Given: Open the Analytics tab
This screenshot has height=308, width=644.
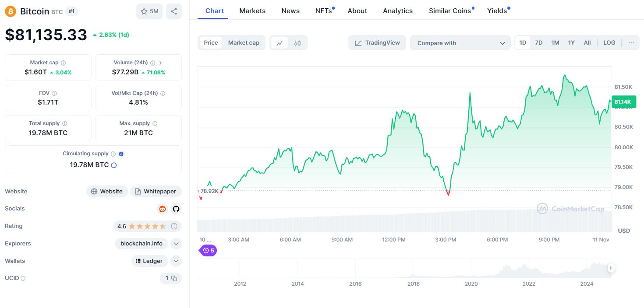Looking at the screenshot, I should click(398, 10).
